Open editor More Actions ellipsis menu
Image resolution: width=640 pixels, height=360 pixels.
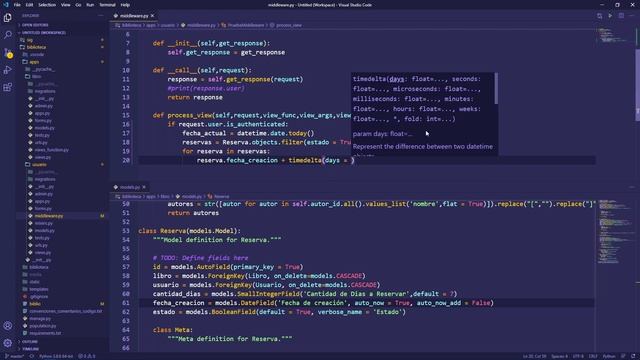pyautogui.click(x=632, y=16)
